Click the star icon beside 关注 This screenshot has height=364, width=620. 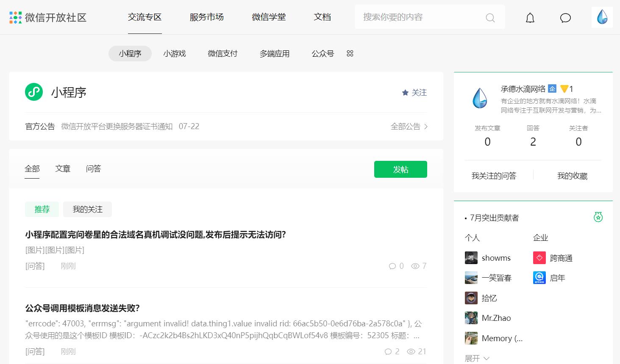tap(405, 92)
